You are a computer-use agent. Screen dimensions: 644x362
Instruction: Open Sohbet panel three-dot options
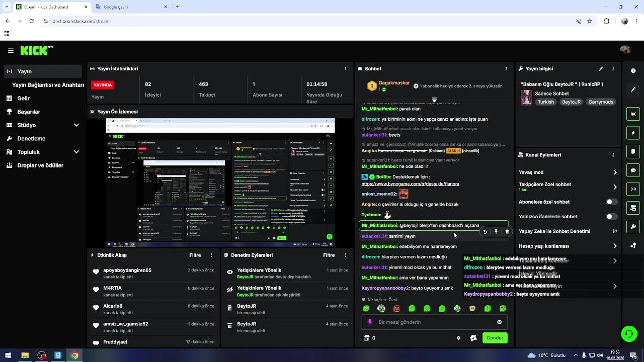tap(506, 68)
